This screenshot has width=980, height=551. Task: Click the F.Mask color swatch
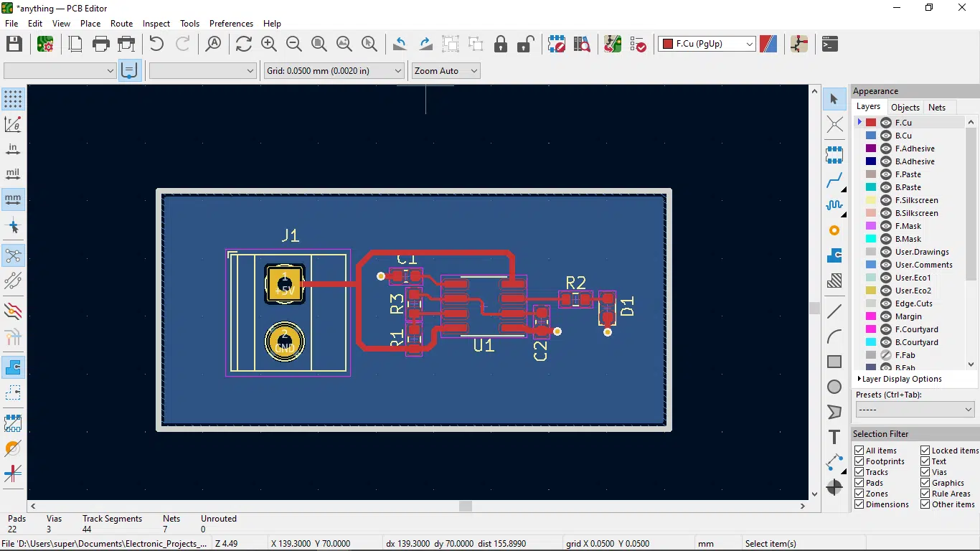(x=871, y=226)
